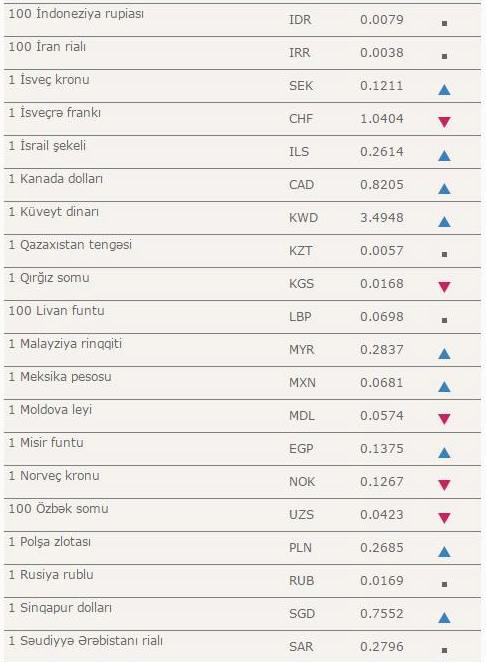
Task: Click the 0.7552 Singapore dollar rate
Action: tap(382, 613)
